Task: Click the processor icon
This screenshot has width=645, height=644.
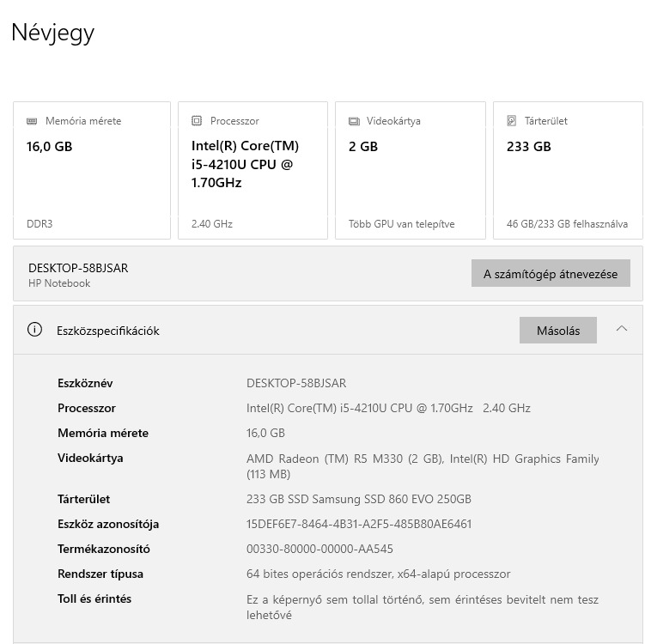Action: point(197,121)
